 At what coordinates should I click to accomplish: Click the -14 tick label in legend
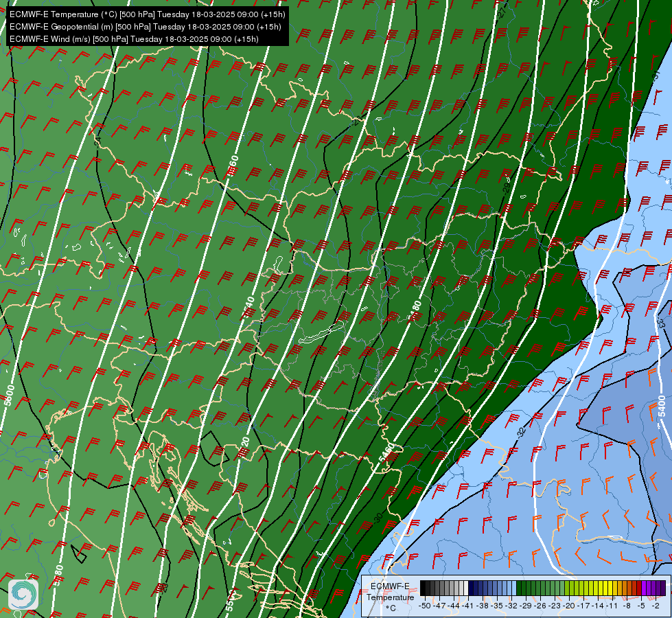pyautogui.click(x=597, y=606)
